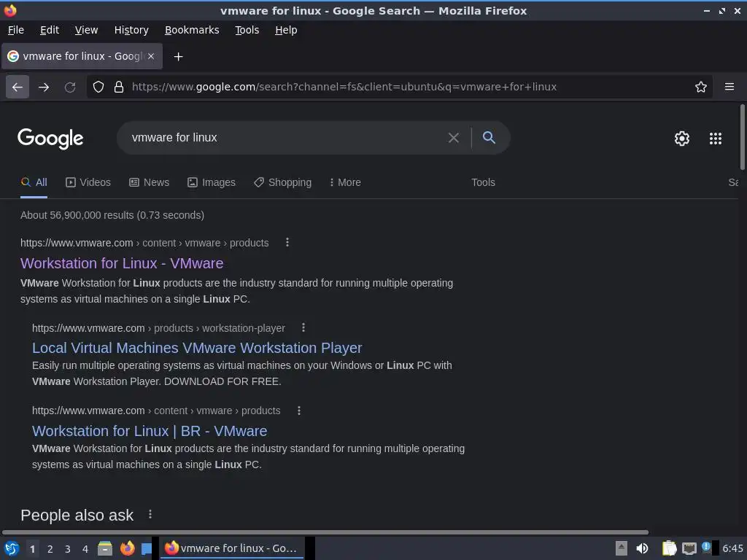Viewport: 747px width, 560px height.
Task: Open People also ask options menu
Action: [150, 514]
